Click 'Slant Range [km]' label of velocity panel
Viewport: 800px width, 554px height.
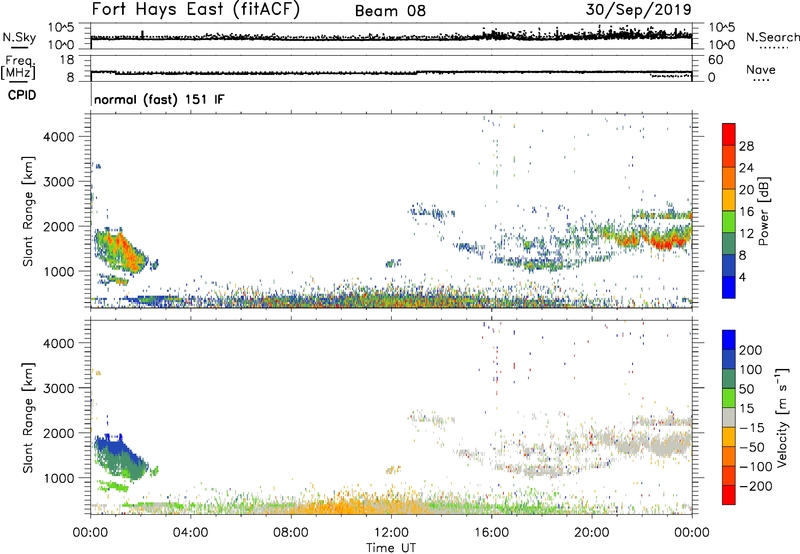pos(28,417)
